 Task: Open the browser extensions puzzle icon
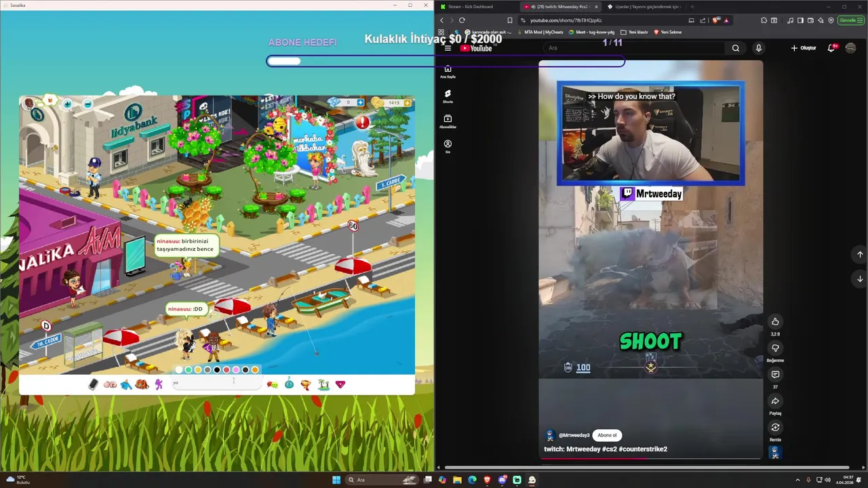764,20
